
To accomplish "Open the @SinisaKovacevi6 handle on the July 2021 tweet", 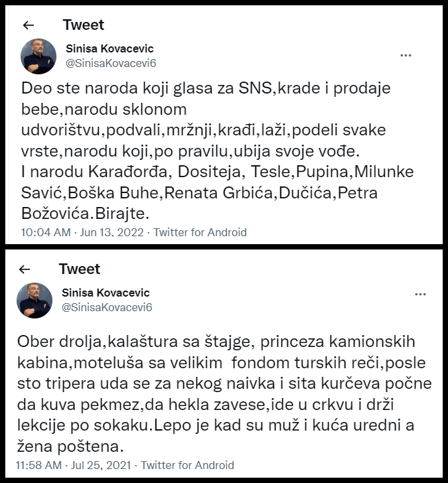I will click(107, 307).
